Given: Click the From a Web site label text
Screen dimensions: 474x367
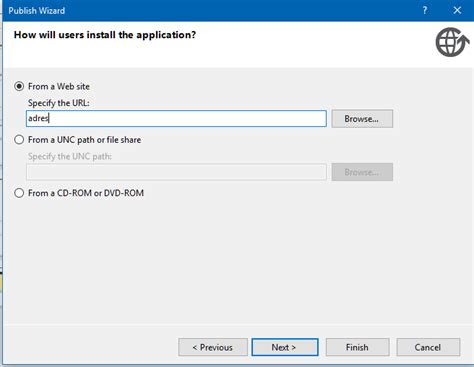Looking at the screenshot, I should coord(59,86).
